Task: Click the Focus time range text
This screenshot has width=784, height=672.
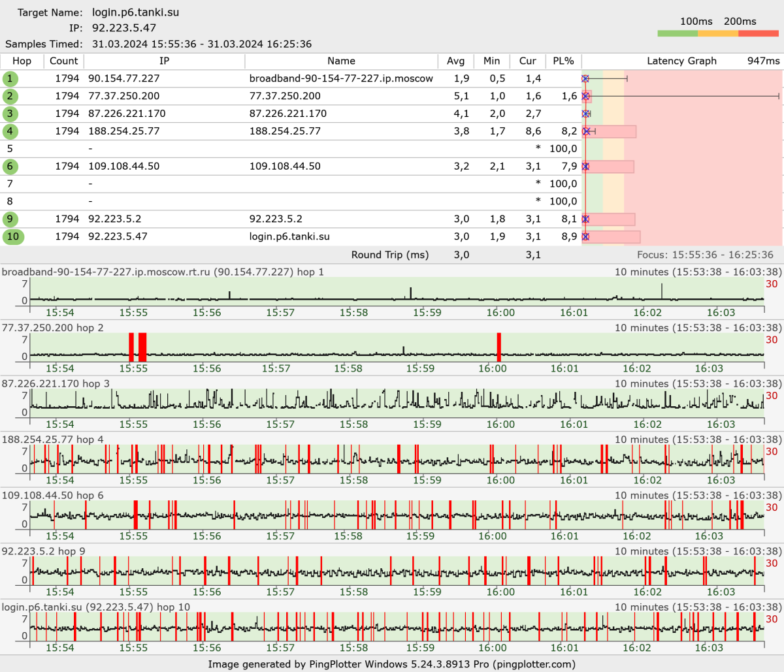Action: point(705,255)
